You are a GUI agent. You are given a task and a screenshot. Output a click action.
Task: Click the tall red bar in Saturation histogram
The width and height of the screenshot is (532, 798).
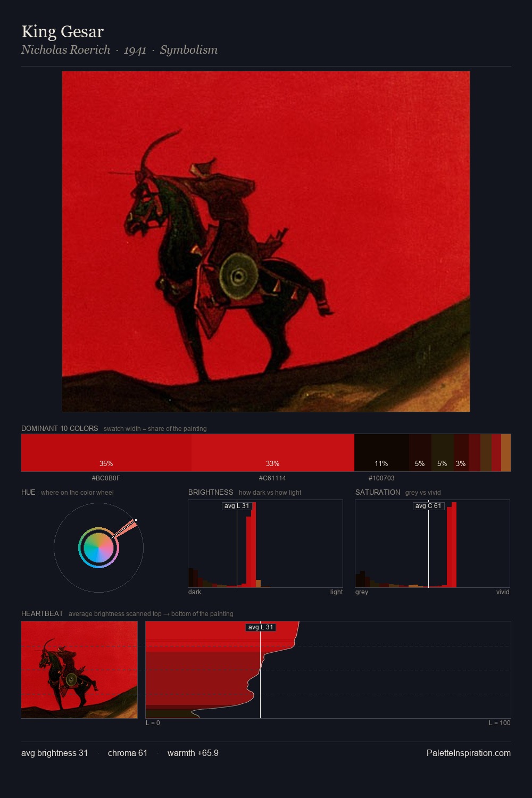coord(454,544)
